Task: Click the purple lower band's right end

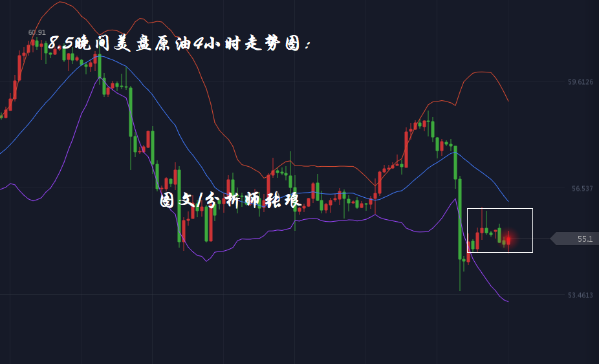Action: (x=508, y=301)
